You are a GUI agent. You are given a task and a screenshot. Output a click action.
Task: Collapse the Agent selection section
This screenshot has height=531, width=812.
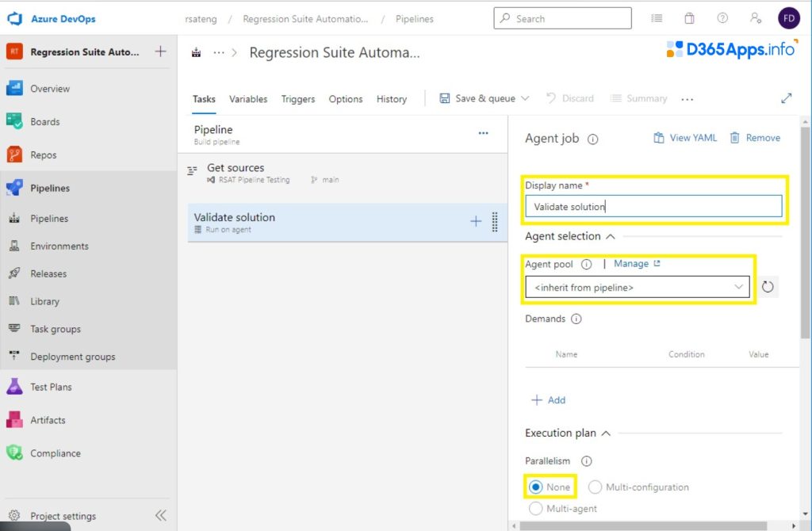pos(611,236)
